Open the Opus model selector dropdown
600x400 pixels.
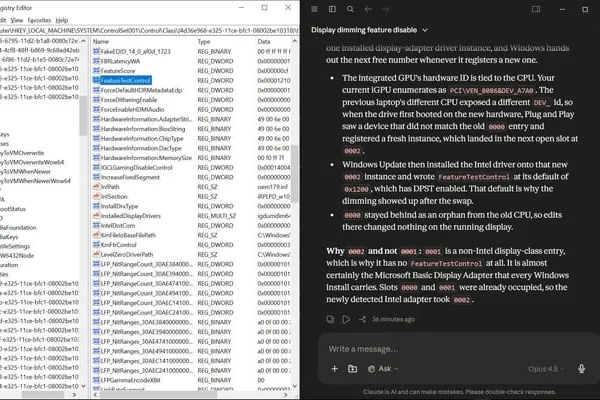[x=546, y=369]
